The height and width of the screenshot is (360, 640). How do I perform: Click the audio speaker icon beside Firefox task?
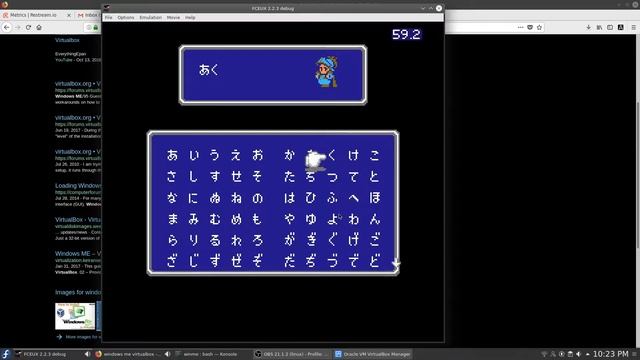point(167,354)
